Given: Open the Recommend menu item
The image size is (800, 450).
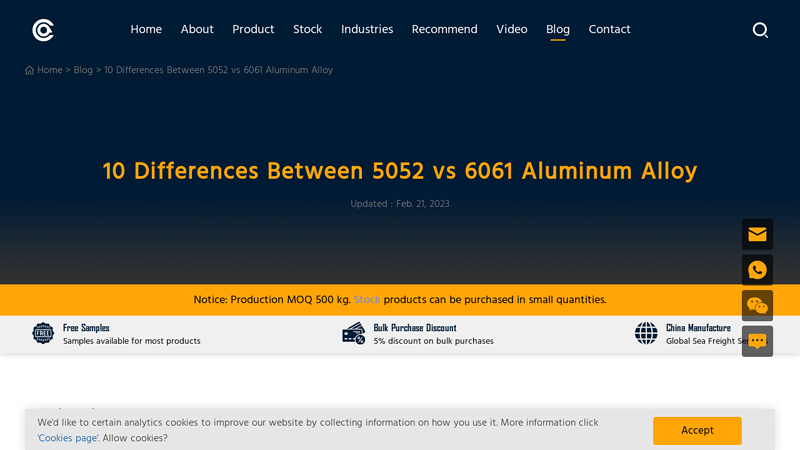Looking at the screenshot, I should [444, 30].
